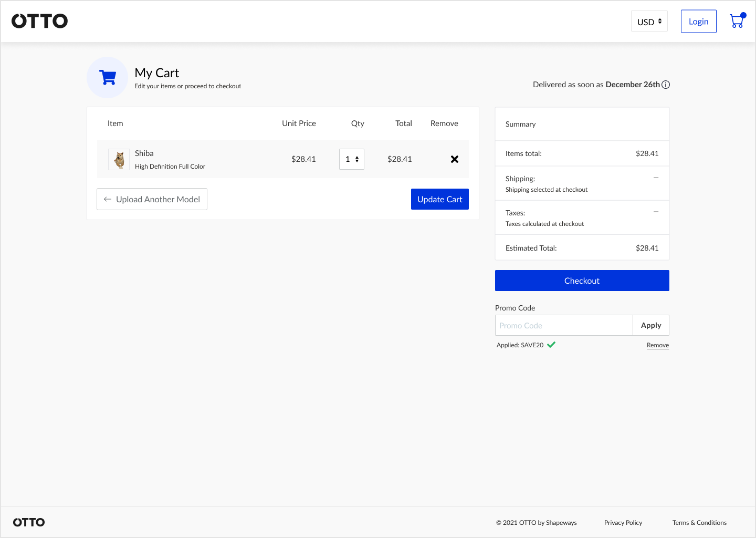The width and height of the screenshot is (756, 538).
Task: Click the Update Cart button
Action: tap(440, 199)
